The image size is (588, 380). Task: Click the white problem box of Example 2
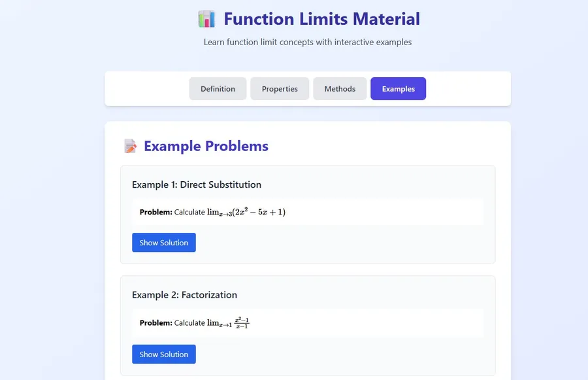pyautogui.click(x=392, y=322)
